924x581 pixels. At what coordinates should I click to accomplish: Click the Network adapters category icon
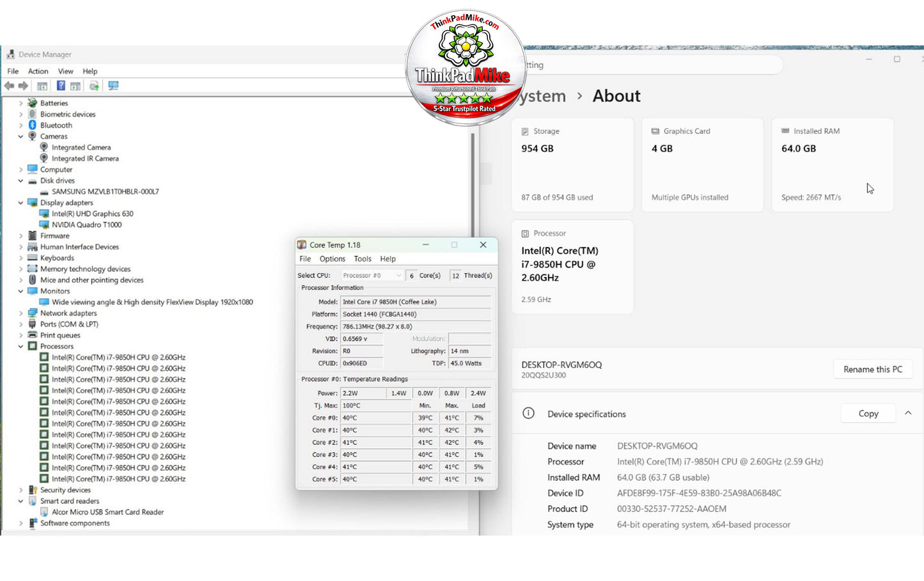33,313
